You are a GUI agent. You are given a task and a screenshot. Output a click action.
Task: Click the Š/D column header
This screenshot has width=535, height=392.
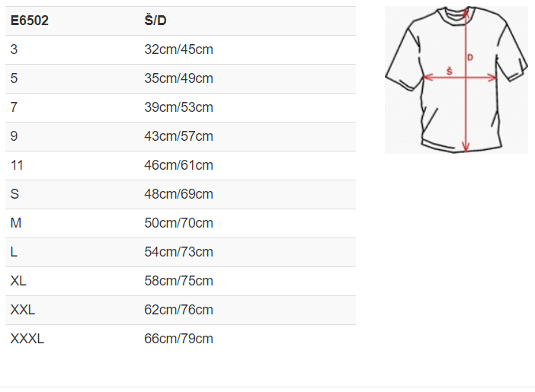(x=155, y=21)
